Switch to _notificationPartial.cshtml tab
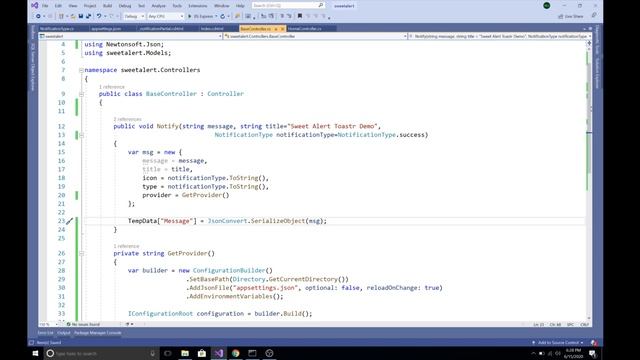Viewport: 640px width, 360px height. click(x=161, y=29)
